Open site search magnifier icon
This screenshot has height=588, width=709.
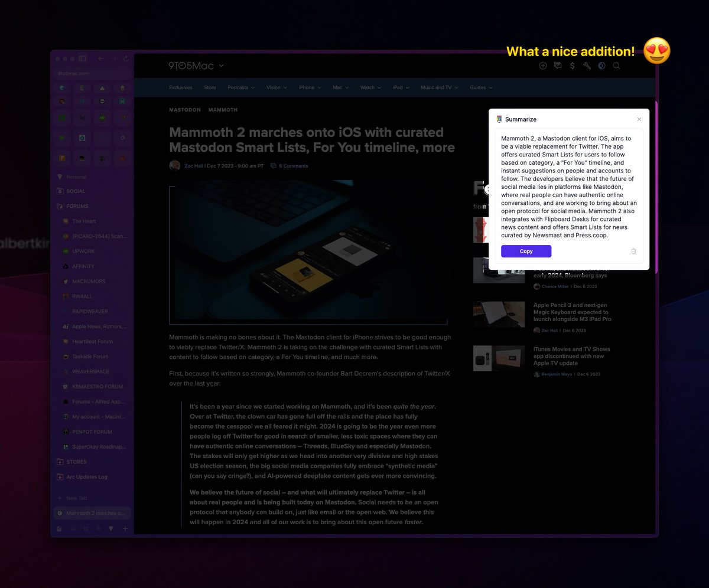[x=616, y=66]
